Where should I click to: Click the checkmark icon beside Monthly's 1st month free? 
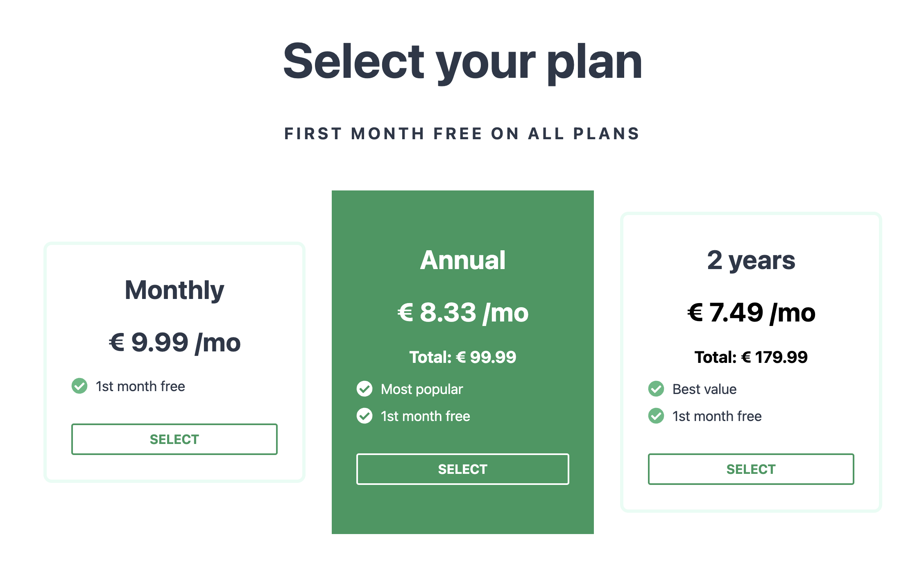coord(80,386)
